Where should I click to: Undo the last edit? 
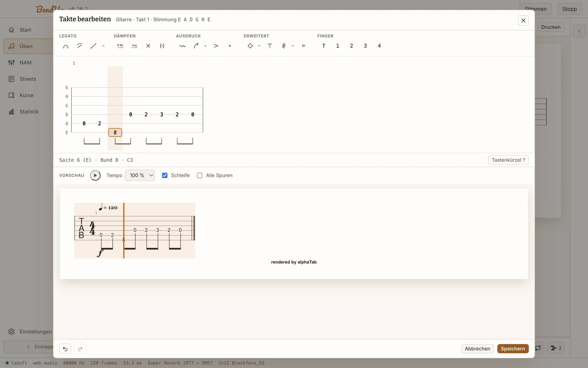point(65,349)
